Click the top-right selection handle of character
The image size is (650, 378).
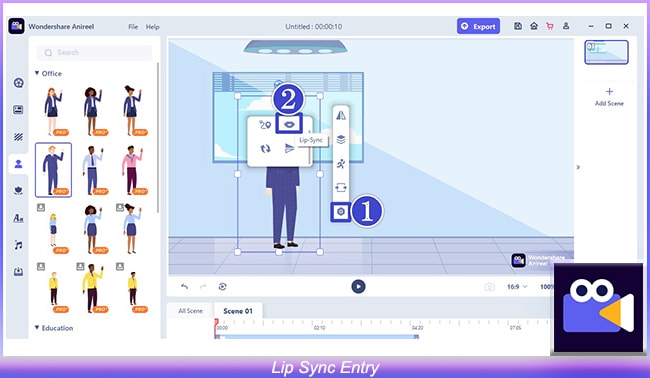(x=320, y=96)
